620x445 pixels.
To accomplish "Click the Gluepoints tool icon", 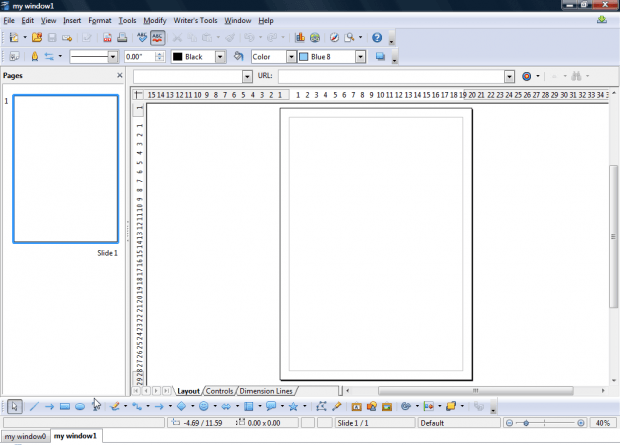I will [336, 406].
